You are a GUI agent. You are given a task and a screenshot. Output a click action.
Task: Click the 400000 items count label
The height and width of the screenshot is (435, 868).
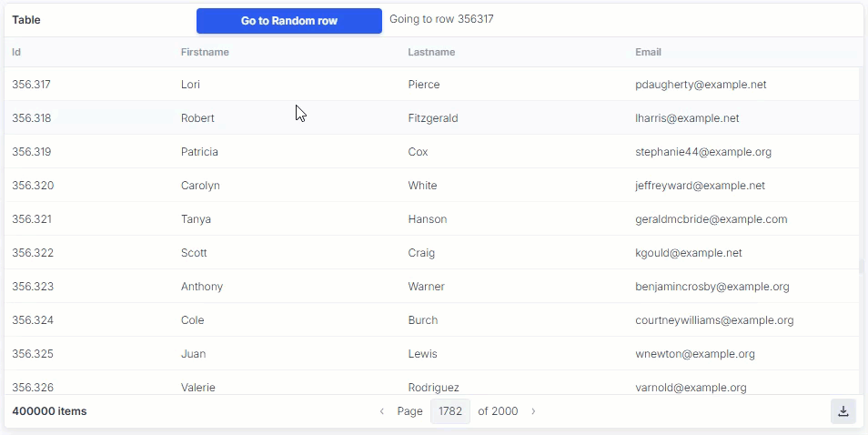click(x=49, y=411)
